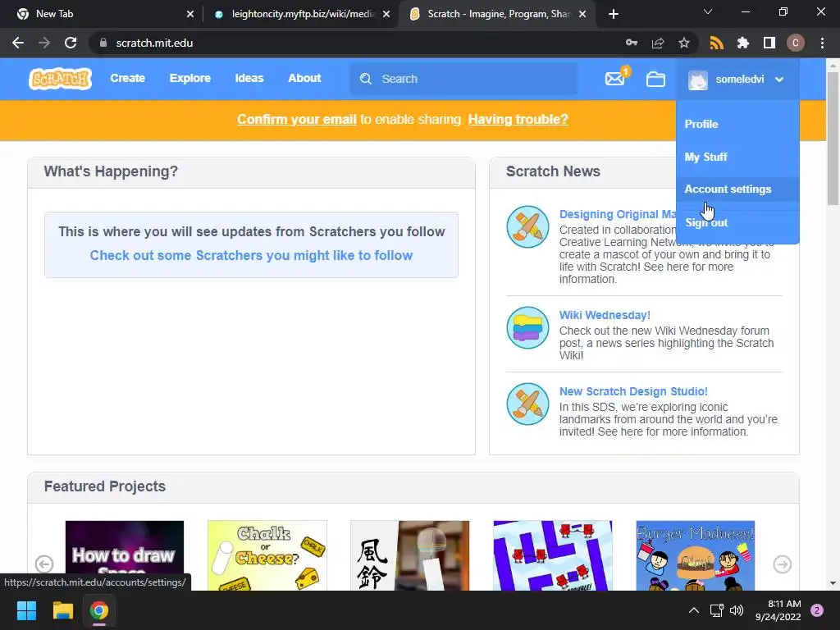The height and width of the screenshot is (630, 840).
Task: Open the New Scratch Design Studio! link
Action: click(633, 391)
